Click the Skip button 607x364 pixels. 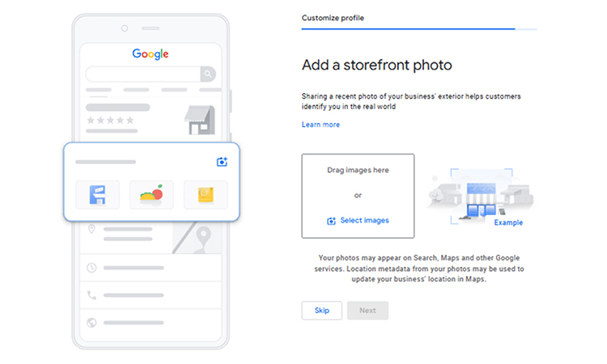coord(321,311)
